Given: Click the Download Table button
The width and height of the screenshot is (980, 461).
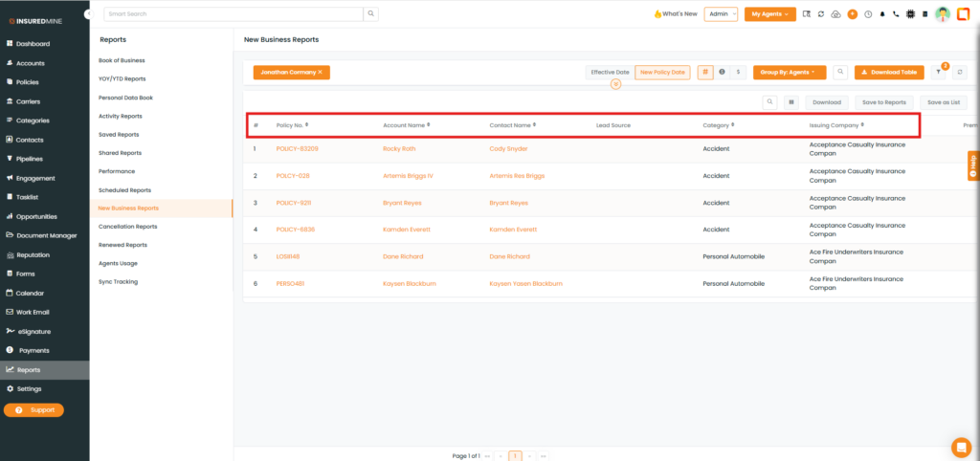Looking at the screenshot, I should 889,72.
